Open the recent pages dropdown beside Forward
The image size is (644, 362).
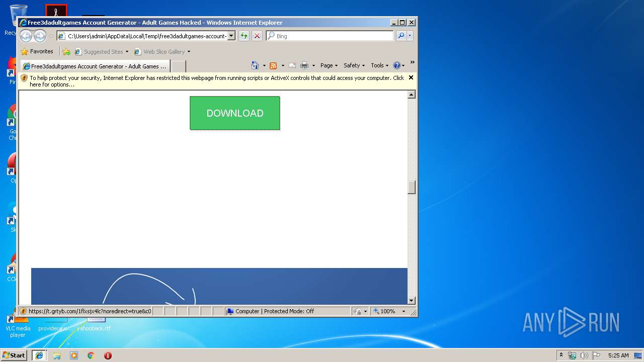coord(51,36)
